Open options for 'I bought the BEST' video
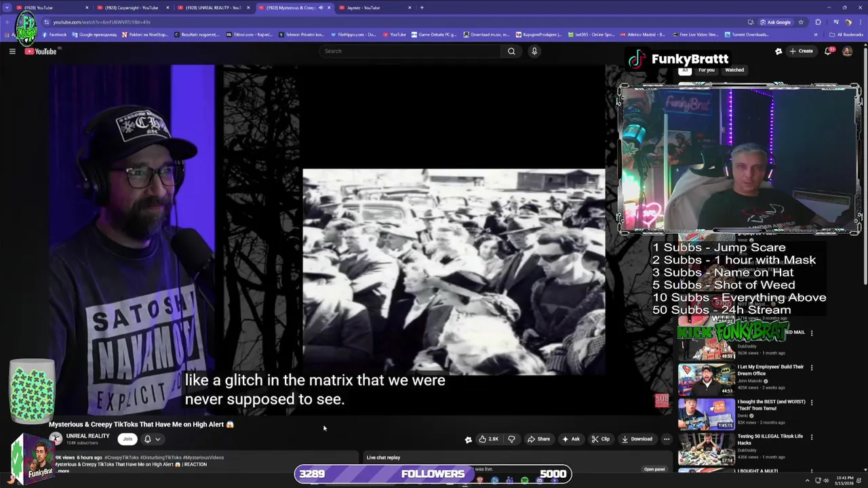Viewport: 868px width, 488px height. [x=812, y=402]
